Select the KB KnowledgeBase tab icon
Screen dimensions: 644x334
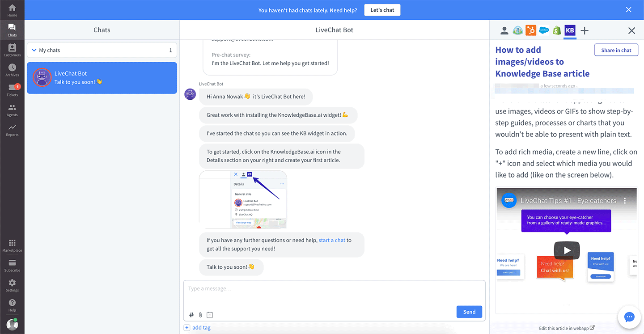[x=570, y=30]
